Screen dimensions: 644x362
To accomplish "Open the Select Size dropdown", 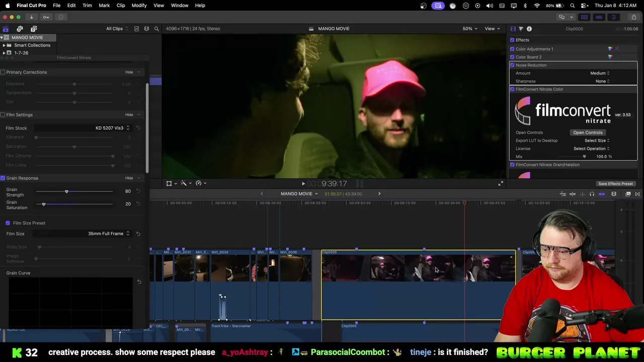I will click(597, 140).
